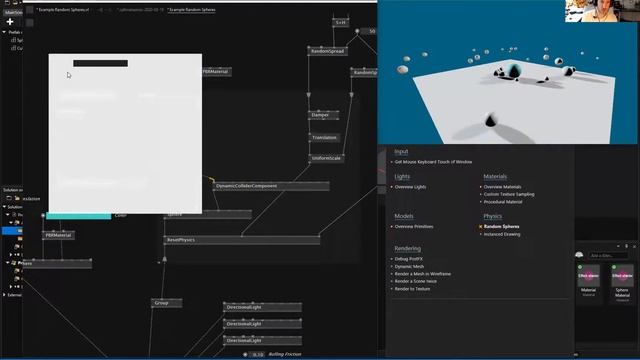The image size is (640, 360).
Task: Click the Add a filter field in assets panel
Action: coord(608,256)
